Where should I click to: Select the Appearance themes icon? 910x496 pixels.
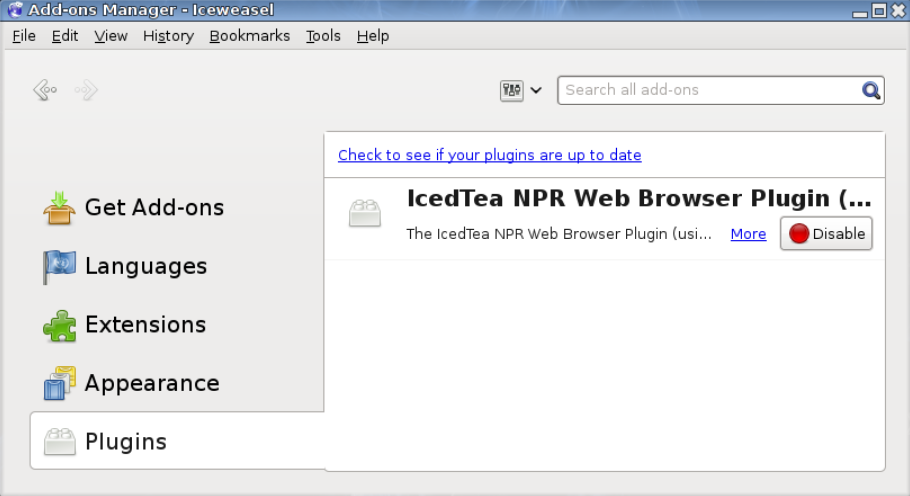coord(60,383)
